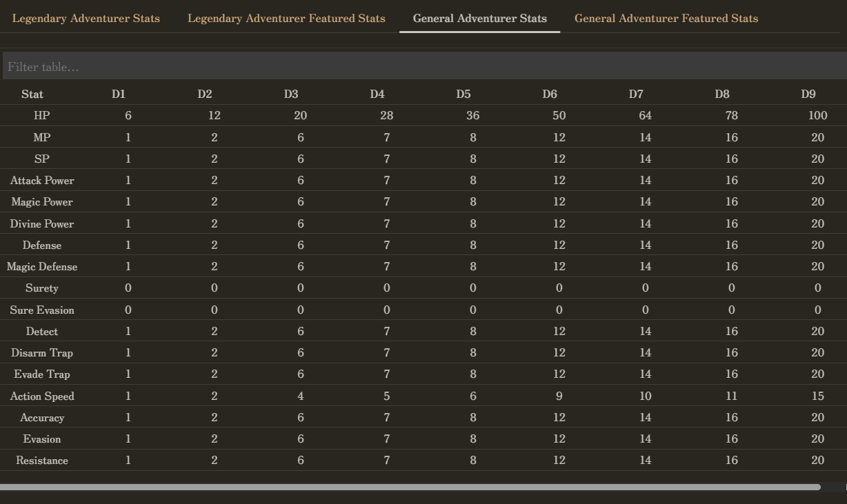Click HP value 50 in D6
847x504 pixels.
click(559, 116)
